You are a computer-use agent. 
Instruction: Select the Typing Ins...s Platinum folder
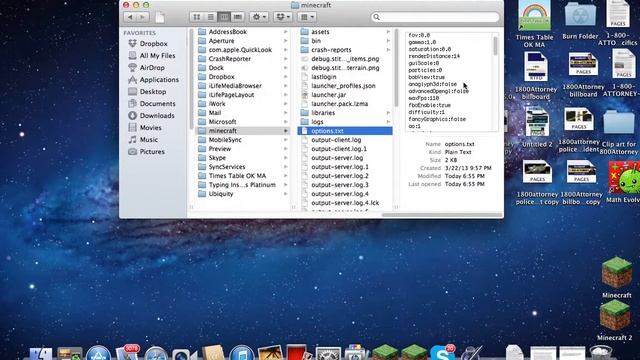pyautogui.click(x=242, y=184)
